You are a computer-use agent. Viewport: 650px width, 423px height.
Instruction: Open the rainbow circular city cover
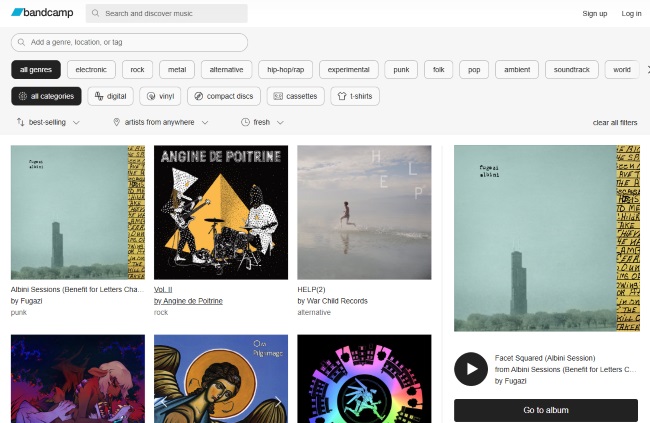tap(364, 379)
